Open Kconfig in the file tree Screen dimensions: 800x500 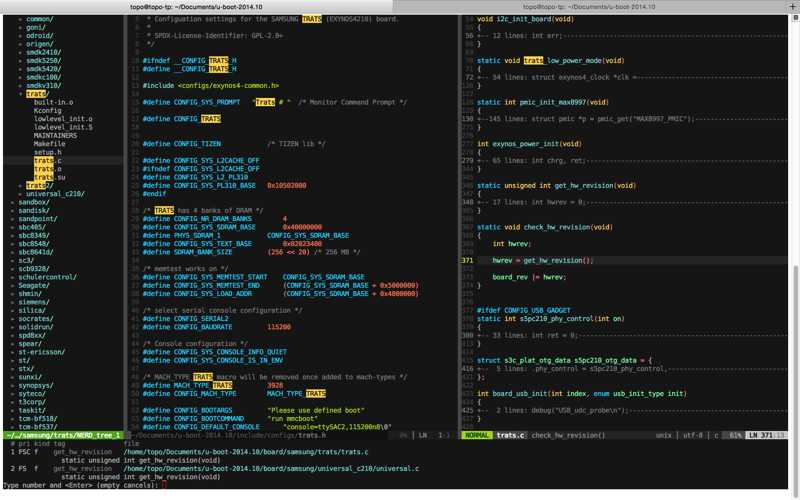47,111
